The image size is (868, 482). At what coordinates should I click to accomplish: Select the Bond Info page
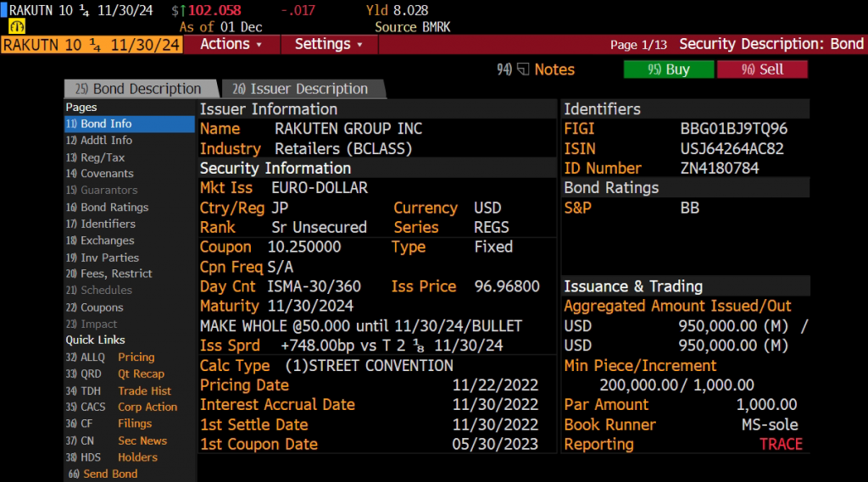[x=130, y=124]
